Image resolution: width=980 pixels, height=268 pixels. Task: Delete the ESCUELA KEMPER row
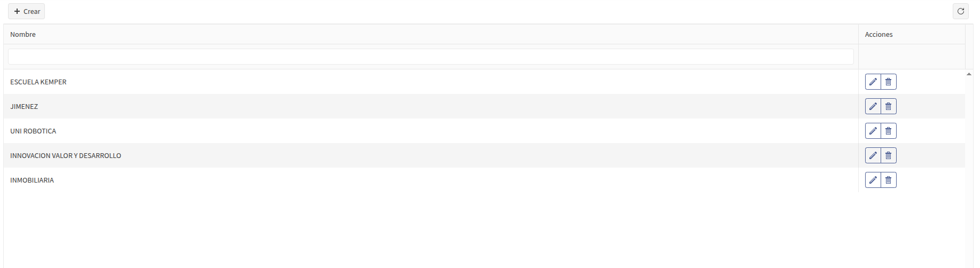coord(889,82)
